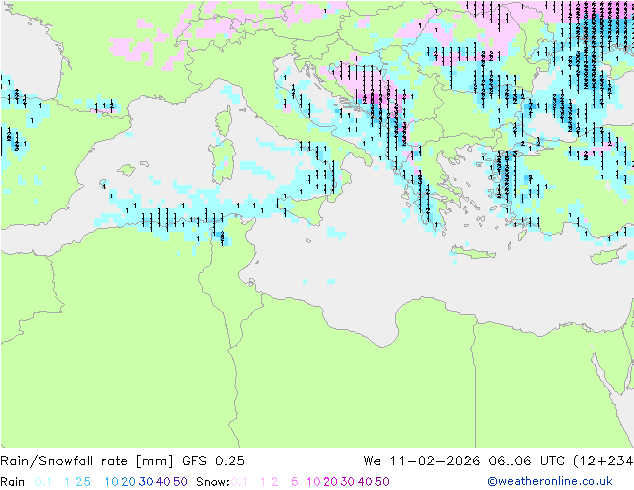Pick the rain legend value 30
This screenshot has height=490, width=634.
[146, 482]
